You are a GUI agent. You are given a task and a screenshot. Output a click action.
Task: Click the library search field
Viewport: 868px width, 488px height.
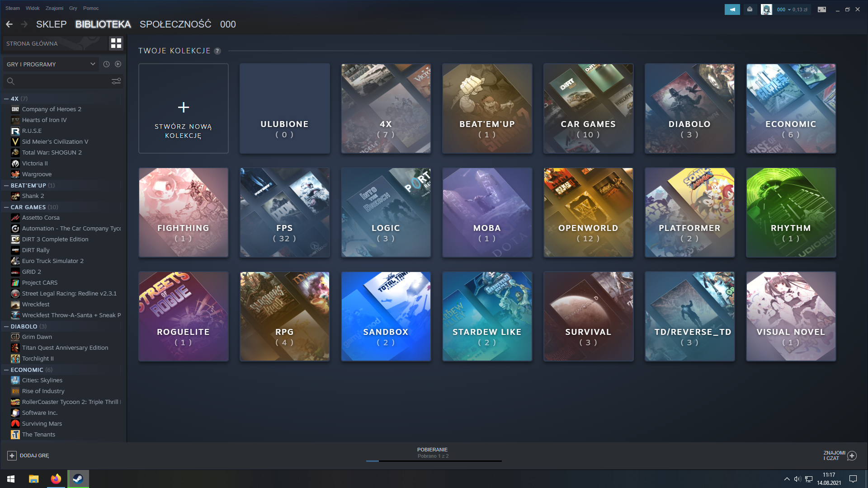pyautogui.click(x=64, y=81)
